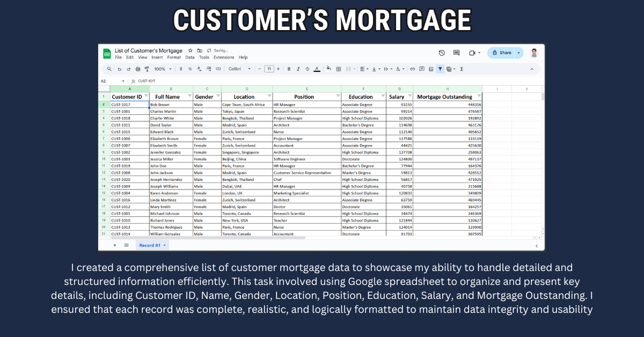Open the Salary column filter
This screenshot has width=644, height=337.
pyautogui.click(x=410, y=96)
